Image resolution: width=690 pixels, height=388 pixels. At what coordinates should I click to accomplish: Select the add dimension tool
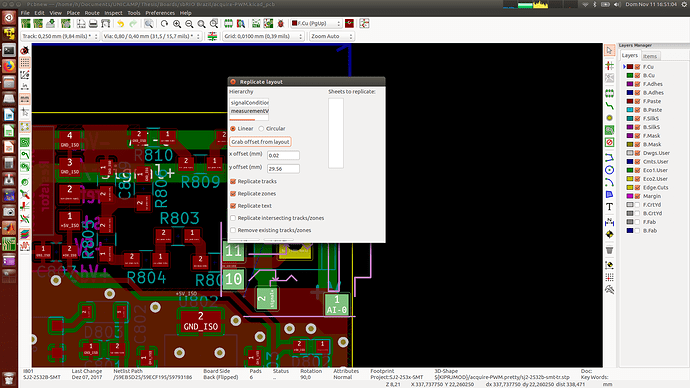tap(609, 222)
